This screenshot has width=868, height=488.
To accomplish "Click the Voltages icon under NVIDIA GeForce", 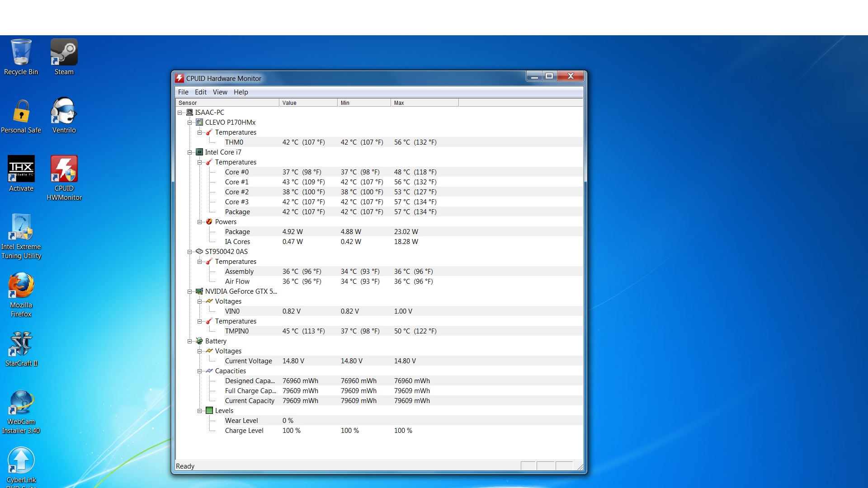I will click(x=209, y=301).
